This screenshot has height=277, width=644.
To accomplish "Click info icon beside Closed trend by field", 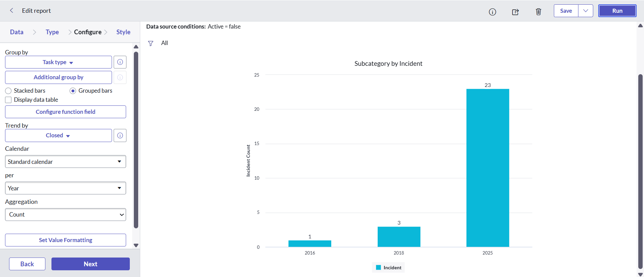I will click(120, 136).
